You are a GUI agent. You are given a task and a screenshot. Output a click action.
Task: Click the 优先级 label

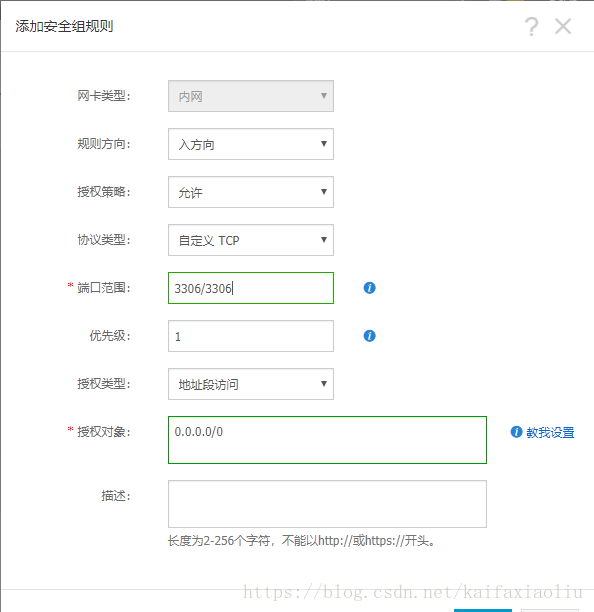click(x=110, y=336)
